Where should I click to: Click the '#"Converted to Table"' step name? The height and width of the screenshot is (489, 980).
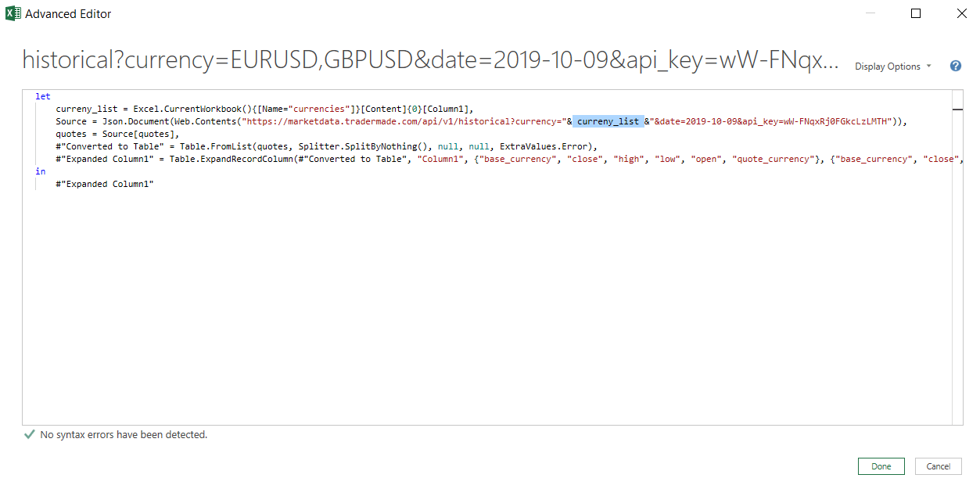(110, 146)
